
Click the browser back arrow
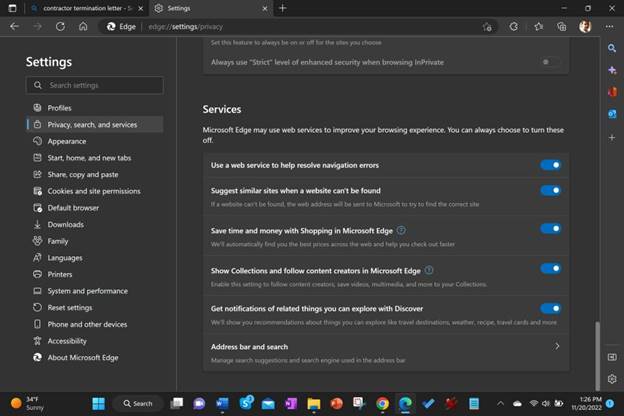[x=14, y=27]
